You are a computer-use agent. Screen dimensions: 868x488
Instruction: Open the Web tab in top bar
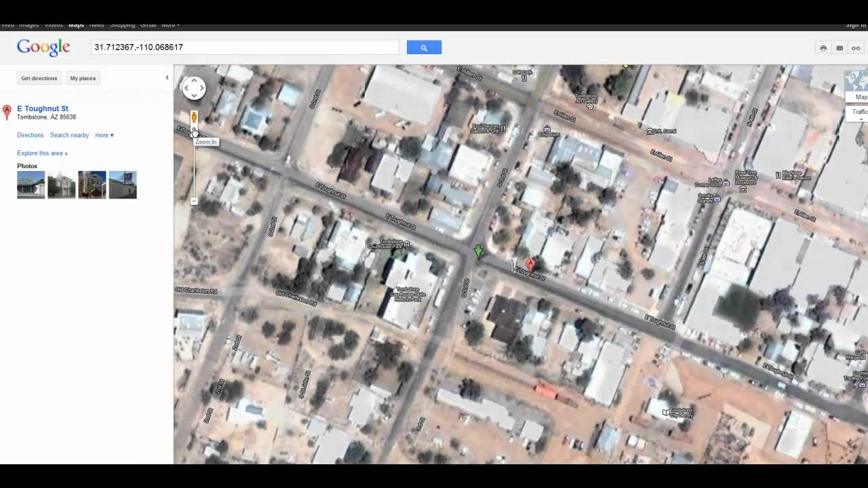(x=7, y=25)
